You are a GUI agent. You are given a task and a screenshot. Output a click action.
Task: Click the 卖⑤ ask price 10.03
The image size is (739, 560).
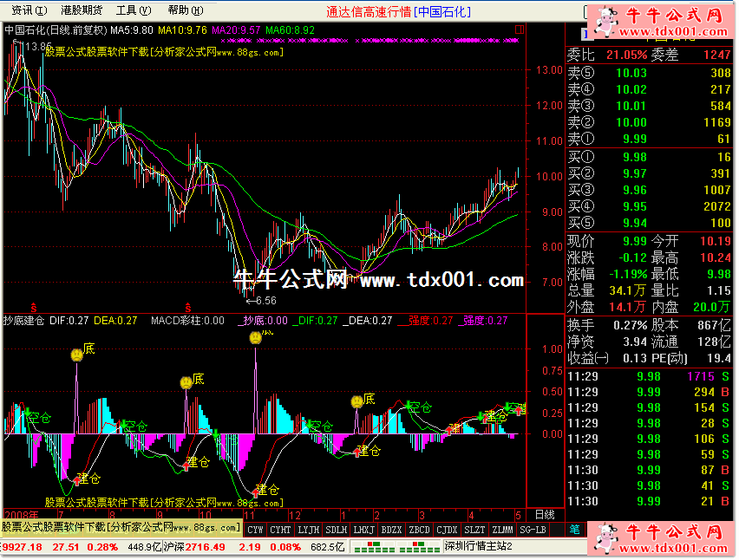click(x=631, y=73)
